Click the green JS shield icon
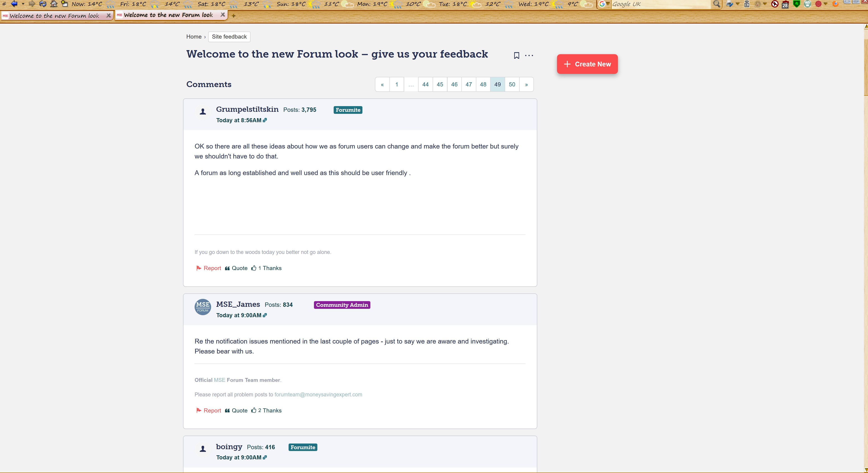This screenshot has width=868, height=473. 797,4
